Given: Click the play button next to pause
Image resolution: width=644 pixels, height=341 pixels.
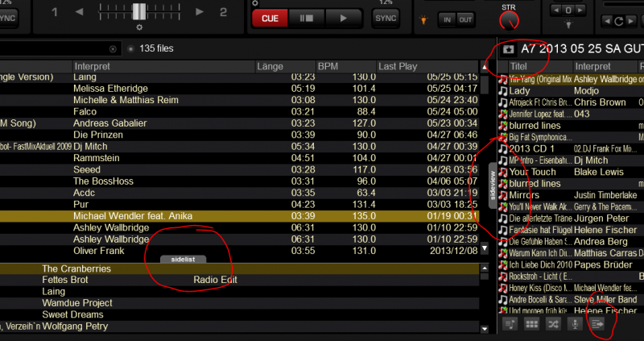Looking at the screenshot, I should (344, 19).
